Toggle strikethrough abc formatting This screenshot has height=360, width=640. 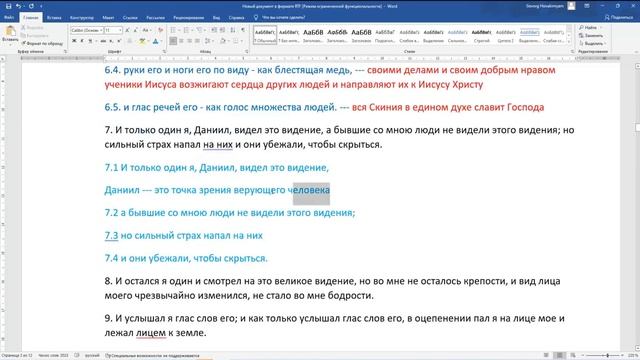click(x=103, y=41)
